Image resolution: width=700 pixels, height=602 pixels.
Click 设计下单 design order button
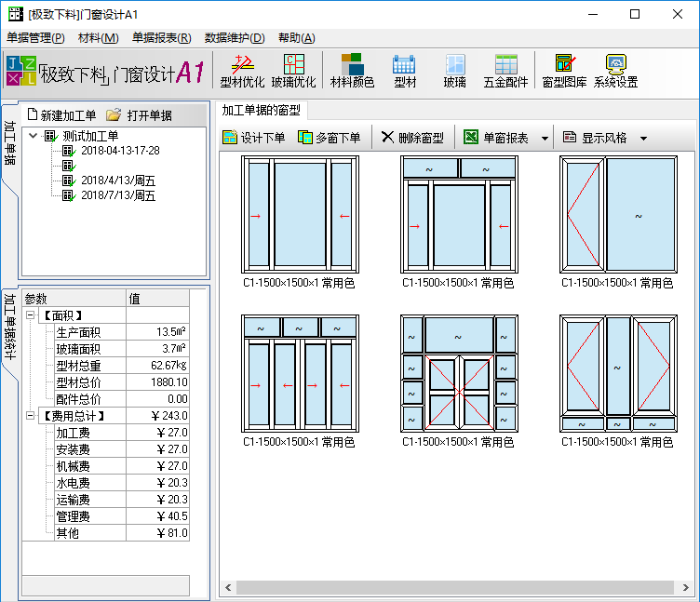pos(253,138)
